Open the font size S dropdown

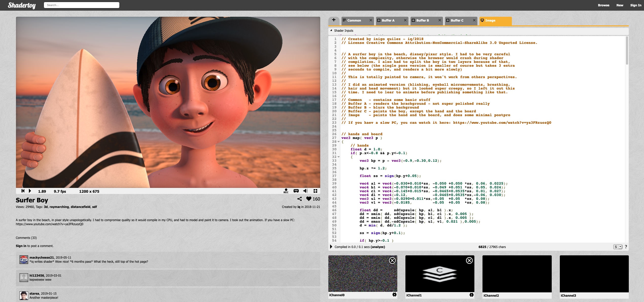pyautogui.click(x=618, y=247)
